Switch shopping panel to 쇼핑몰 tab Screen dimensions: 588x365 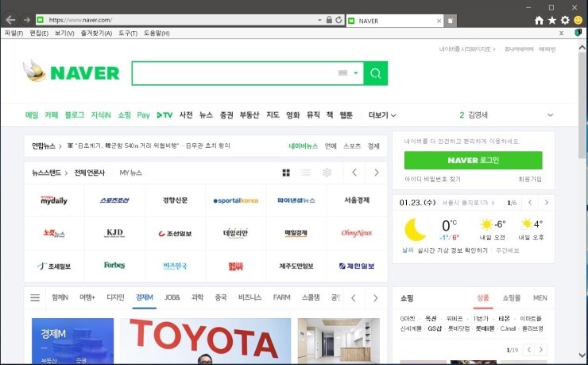[512, 298]
